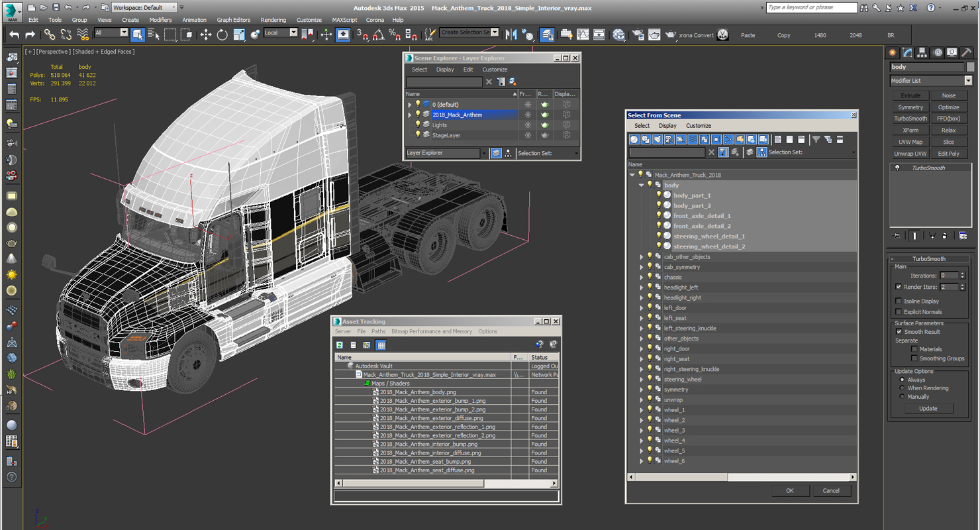Click the Update button in TurboSmooth
Viewport: 980px width, 530px height.
tap(928, 409)
